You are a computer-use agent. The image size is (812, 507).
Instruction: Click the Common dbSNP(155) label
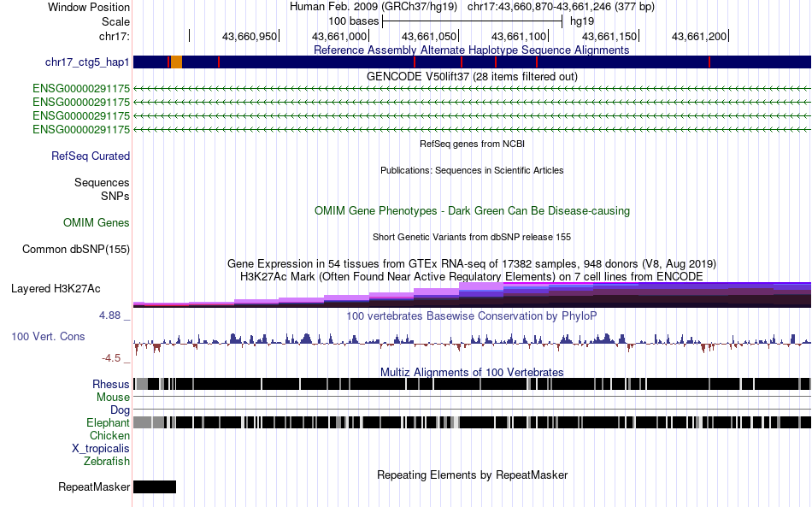[76, 249]
